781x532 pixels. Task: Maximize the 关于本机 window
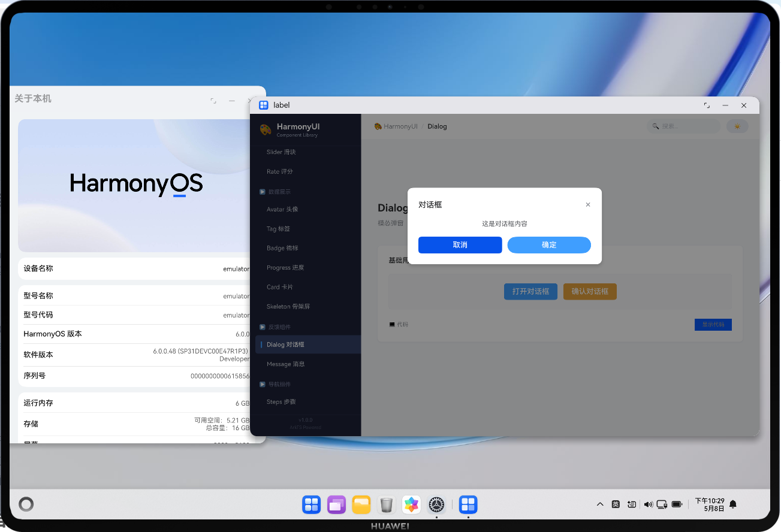(213, 101)
